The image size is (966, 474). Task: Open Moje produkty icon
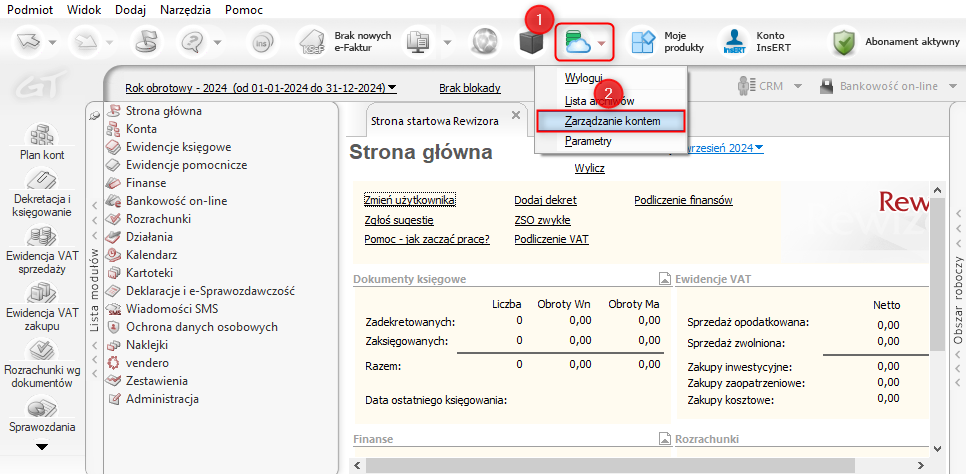(643, 43)
